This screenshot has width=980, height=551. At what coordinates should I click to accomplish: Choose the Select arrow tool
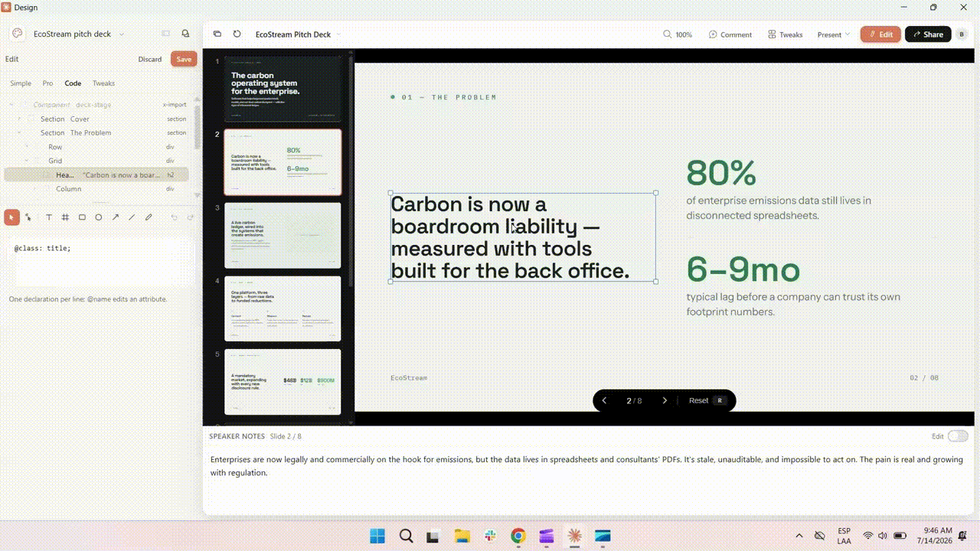(x=11, y=217)
